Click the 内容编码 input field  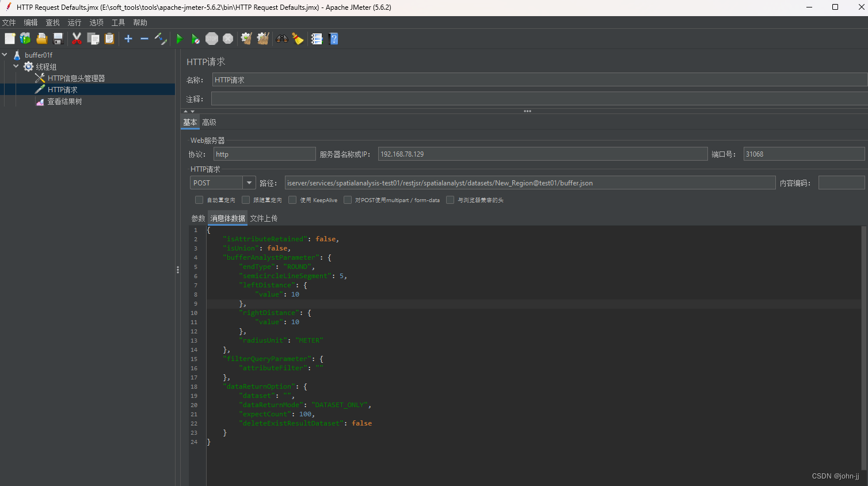coord(842,183)
